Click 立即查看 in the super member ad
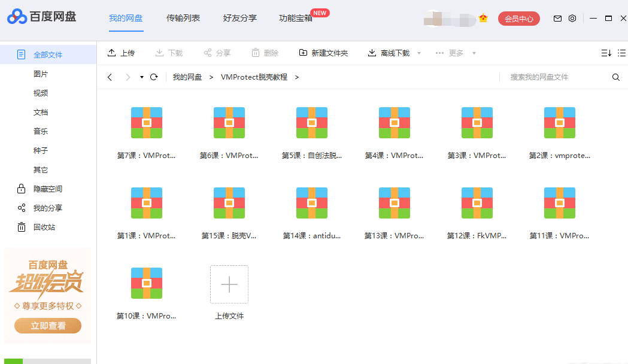Image resolution: width=628 pixels, height=364 pixels. 48,326
